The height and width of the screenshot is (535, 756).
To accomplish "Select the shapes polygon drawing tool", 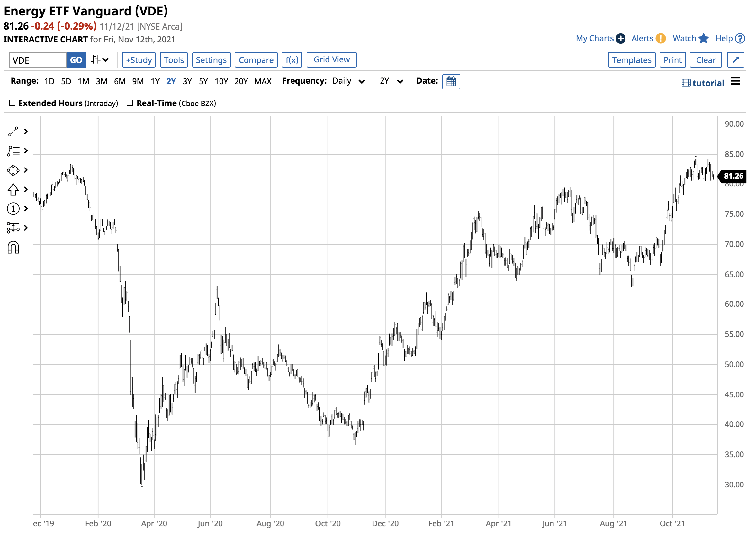I will 13,170.
